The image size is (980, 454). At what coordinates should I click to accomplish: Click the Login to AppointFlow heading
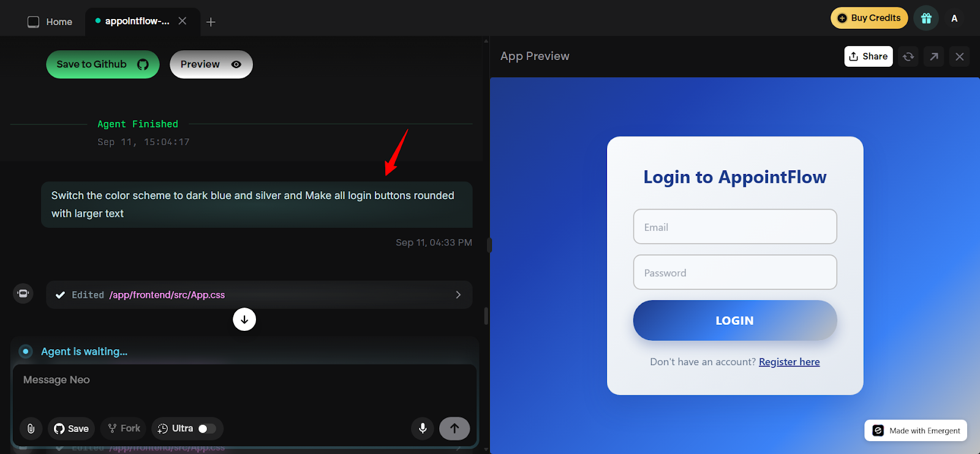coord(735,177)
